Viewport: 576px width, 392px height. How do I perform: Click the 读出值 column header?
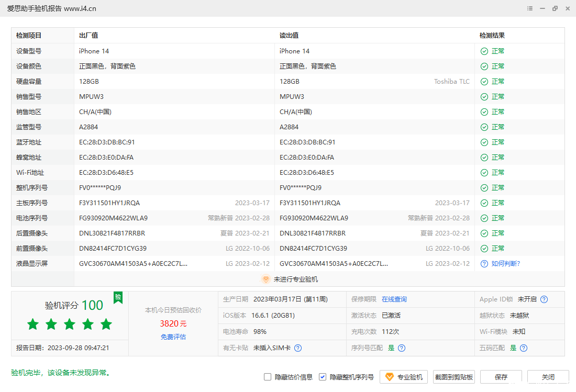(x=289, y=36)
